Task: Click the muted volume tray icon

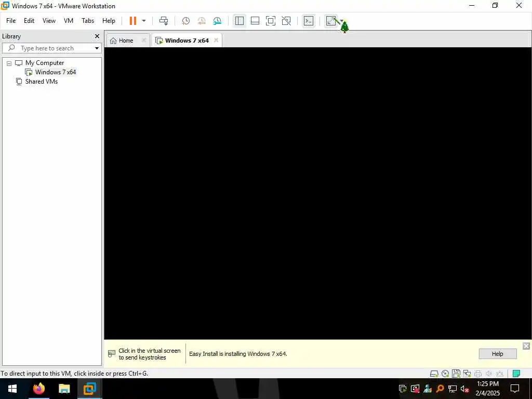Action: click(x=465, y=389)
